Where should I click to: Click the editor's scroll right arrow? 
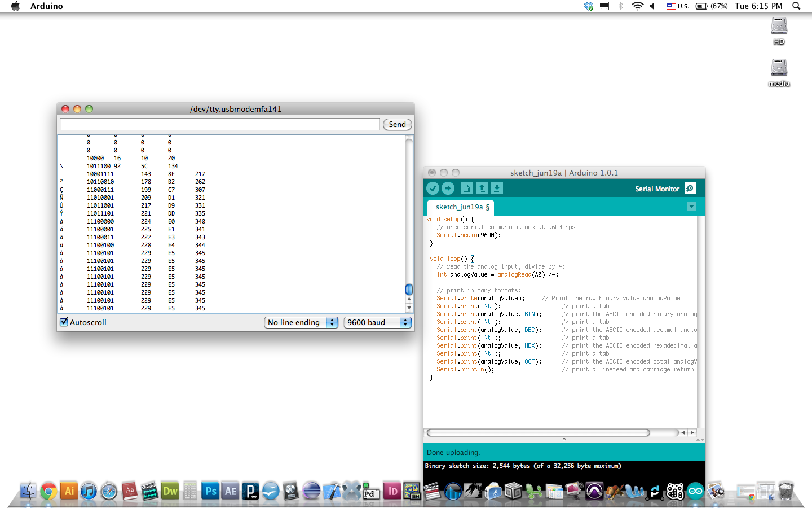692,432
